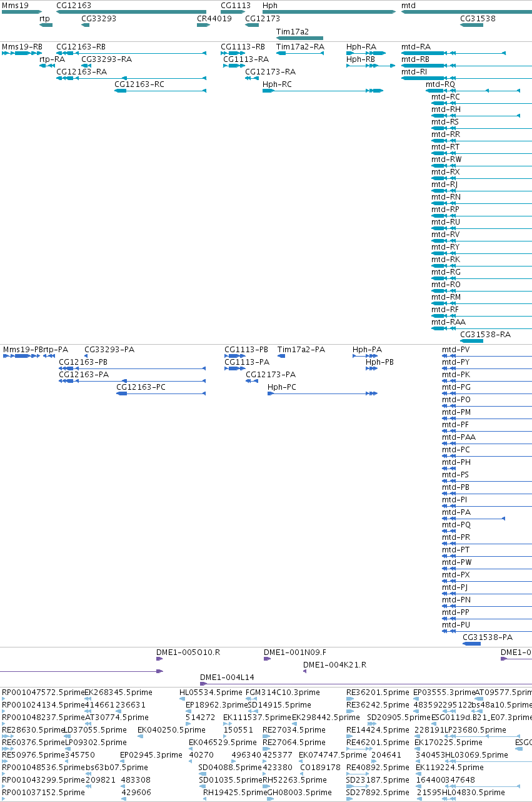Click the Hph-RB transcript
Screen dimensions: 532x802
(371, 66)
